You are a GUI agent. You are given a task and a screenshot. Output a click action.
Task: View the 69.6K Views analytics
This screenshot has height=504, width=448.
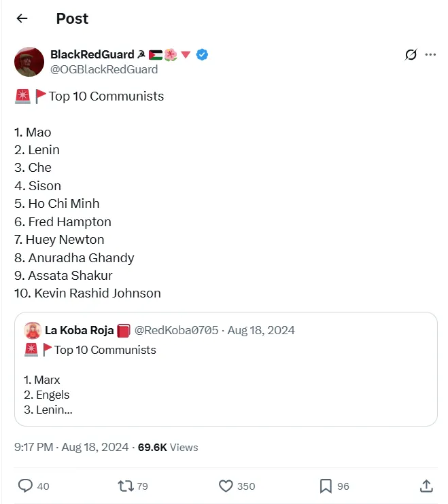(168, 448)
